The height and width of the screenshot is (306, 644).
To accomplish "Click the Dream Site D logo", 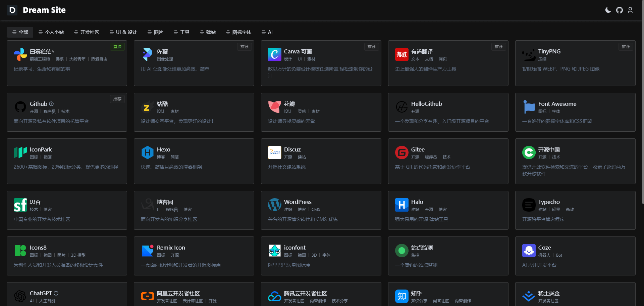I will pos(12,10).
